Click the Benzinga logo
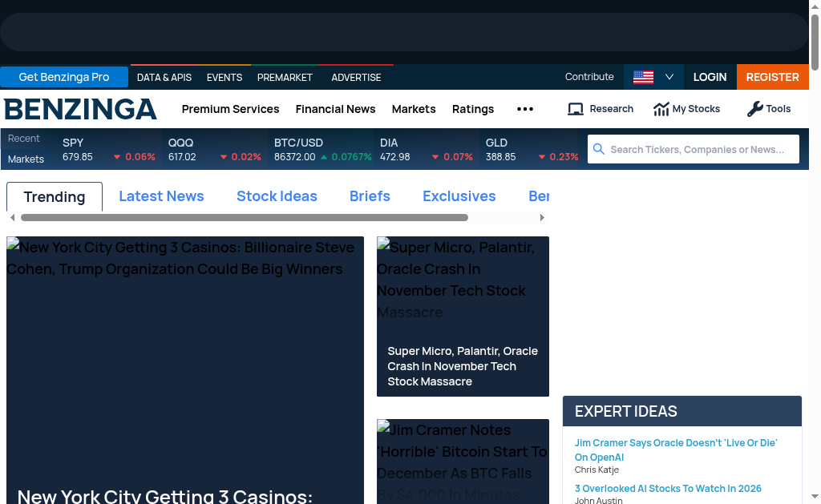821x504 pixels. coord(80,109)
